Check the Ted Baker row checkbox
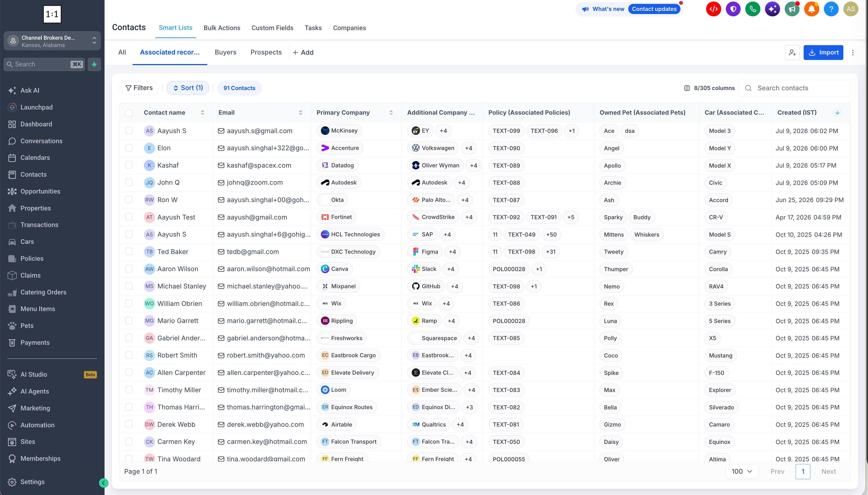The height and width of the screenshot is (495, 868). [x=129, y=251]
